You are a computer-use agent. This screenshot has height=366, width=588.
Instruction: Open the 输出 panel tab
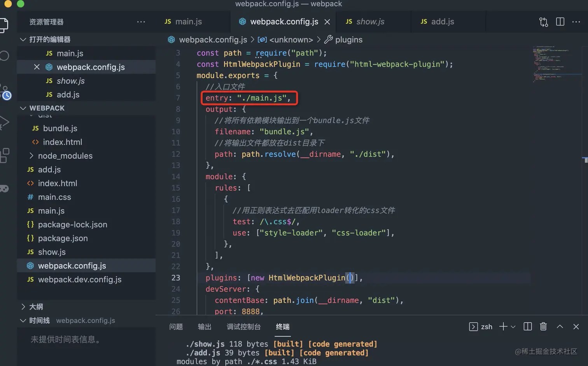pyautogui.click(x=205, y=327)
